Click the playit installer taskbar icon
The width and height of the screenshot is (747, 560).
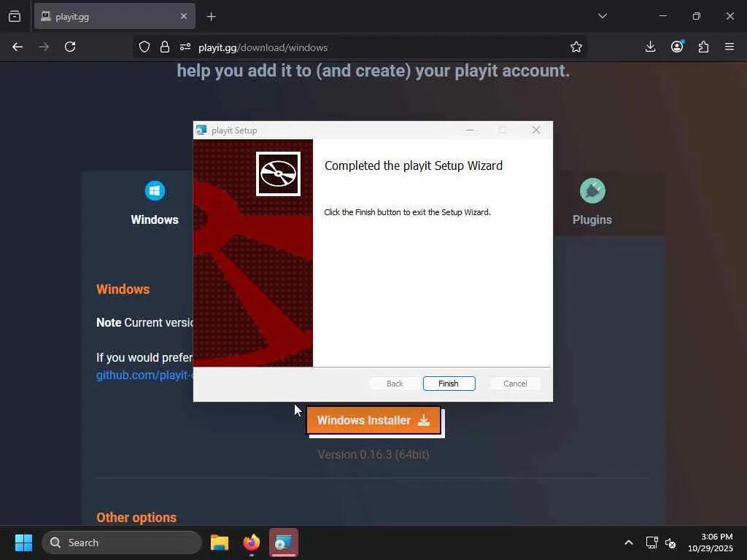pos(284,542)
